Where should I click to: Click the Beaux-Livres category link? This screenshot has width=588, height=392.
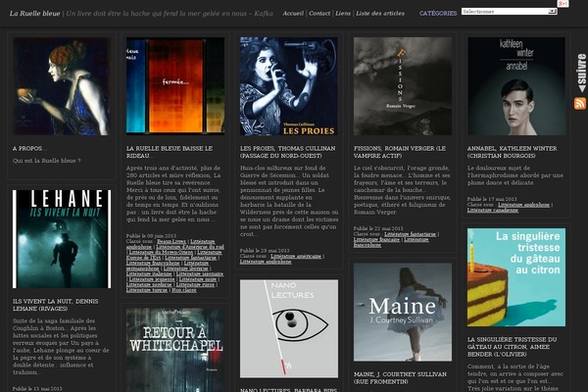tap(171, 242)
